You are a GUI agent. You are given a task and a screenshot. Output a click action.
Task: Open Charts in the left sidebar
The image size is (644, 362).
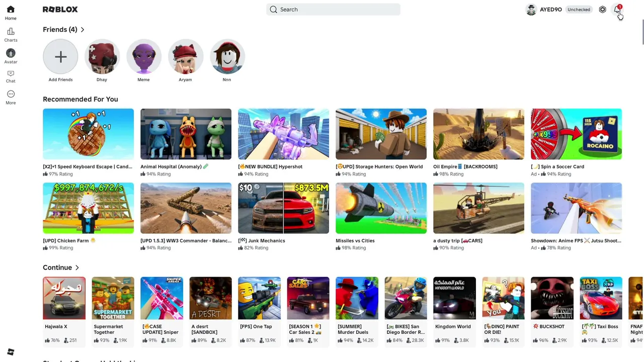click(11, 35)
